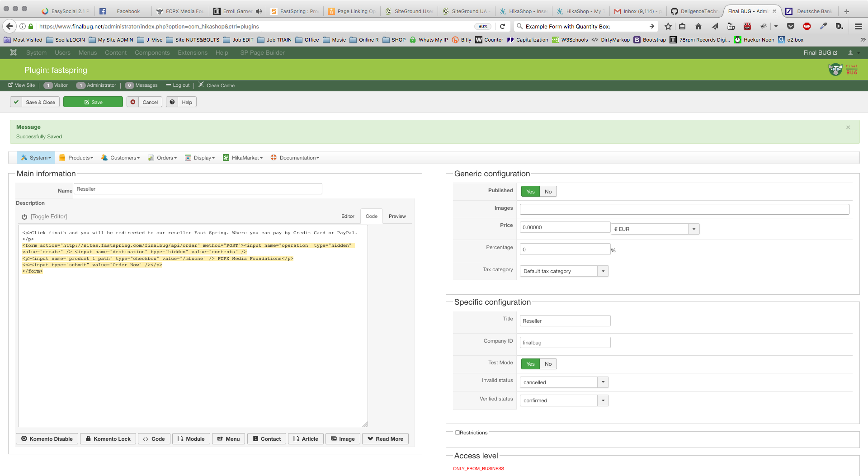Click the browser back arrow button
The image size is (868, 476).
point(9,26)
